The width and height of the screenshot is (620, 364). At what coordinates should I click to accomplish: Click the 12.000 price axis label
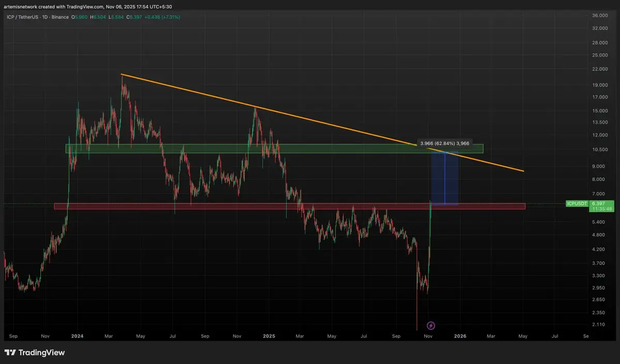pyautogui.click(x=599, y=135)
